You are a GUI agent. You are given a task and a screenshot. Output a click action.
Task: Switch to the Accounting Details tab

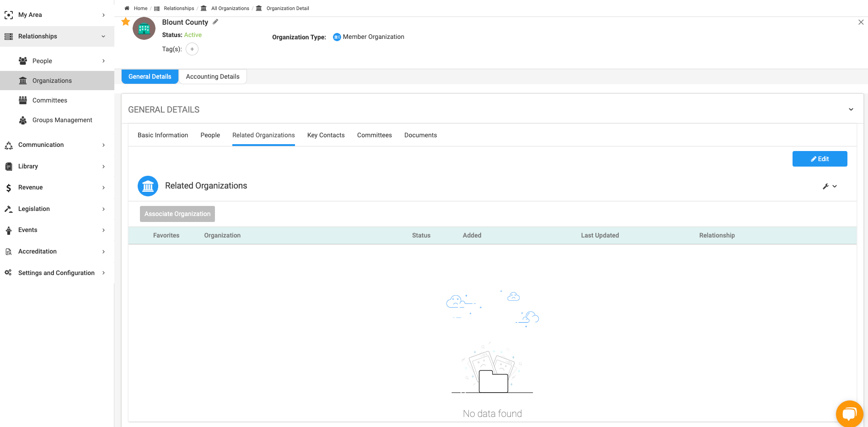(213, 76)
